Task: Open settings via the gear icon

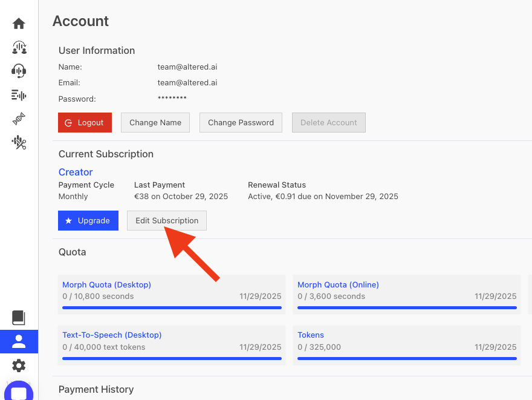Action: tap(19, 366)
